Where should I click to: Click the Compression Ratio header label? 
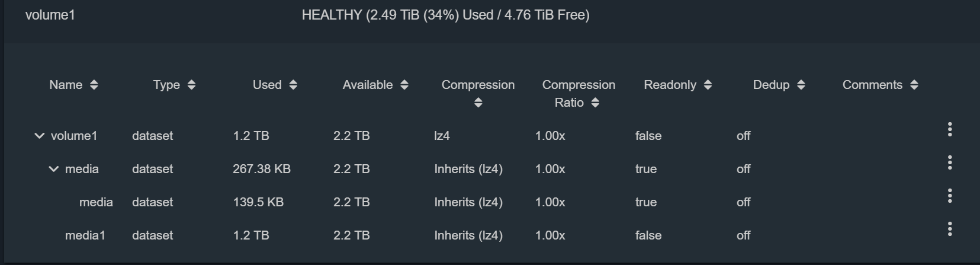(579, 94)
